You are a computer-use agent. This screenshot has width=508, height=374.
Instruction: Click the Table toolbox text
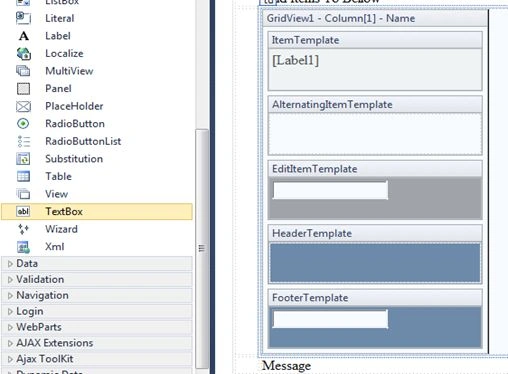point(58,176)
